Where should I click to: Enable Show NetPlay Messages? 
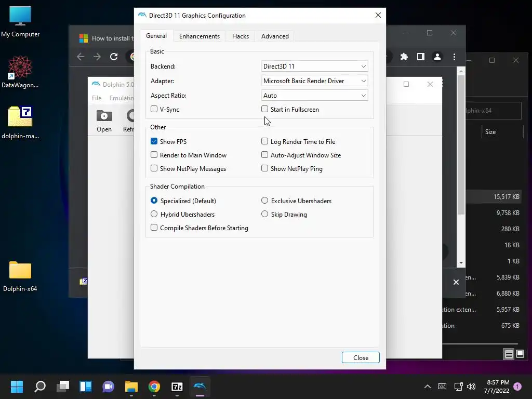tap(154, 168)
